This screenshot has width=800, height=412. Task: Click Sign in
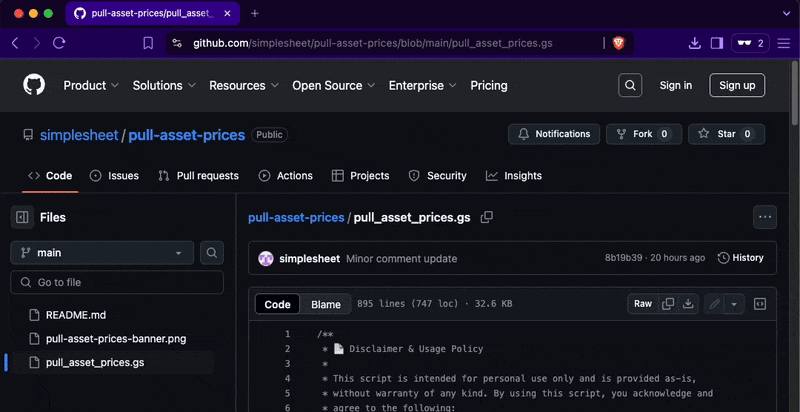coord(676,85)
